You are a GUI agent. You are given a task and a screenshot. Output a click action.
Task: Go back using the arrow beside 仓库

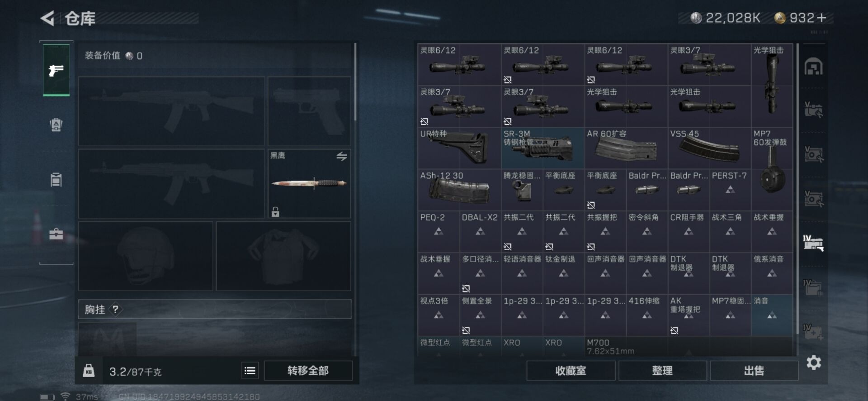point(47,19)
